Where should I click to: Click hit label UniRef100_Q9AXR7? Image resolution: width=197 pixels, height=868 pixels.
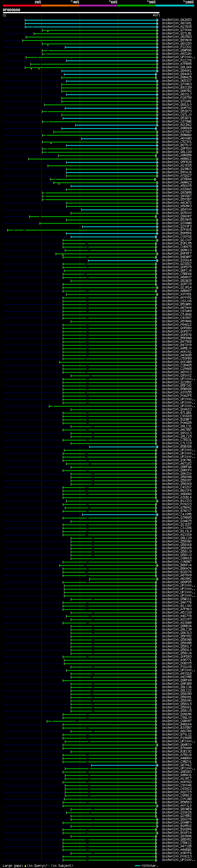[x=177, y=216]
